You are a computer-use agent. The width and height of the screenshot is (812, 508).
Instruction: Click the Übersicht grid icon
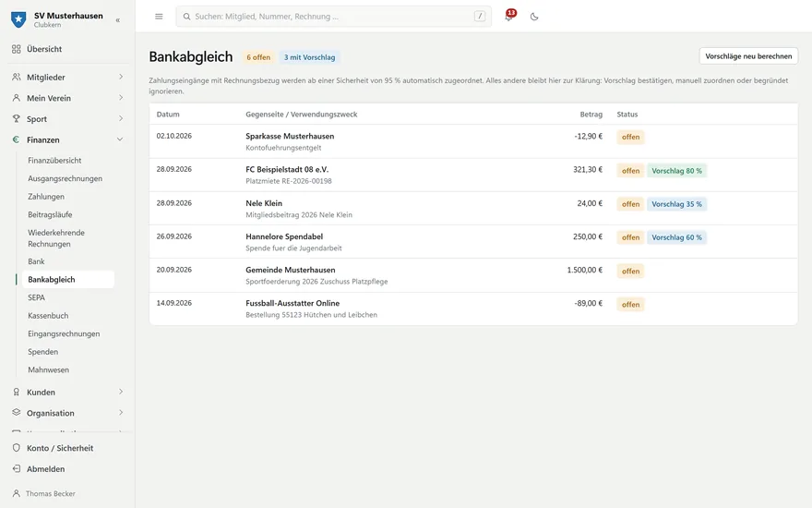tap(17, 49)
